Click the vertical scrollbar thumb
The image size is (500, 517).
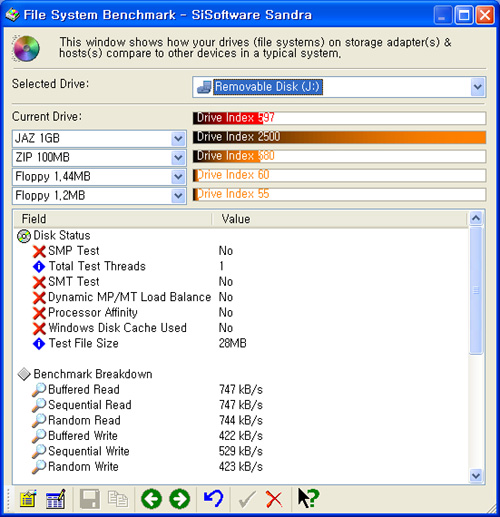coord(476,290)
